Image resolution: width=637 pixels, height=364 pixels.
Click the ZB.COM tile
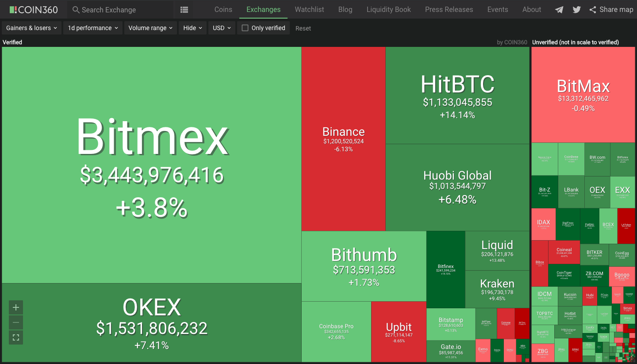point(595,276)
